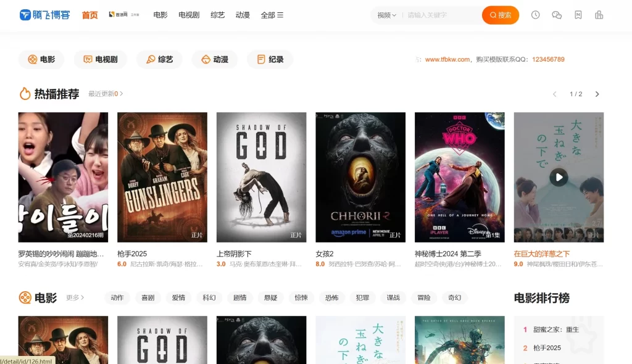Open the monster poster in 电影 section
This screenshot has height=364, width=632.
click(x=459, y=340)
